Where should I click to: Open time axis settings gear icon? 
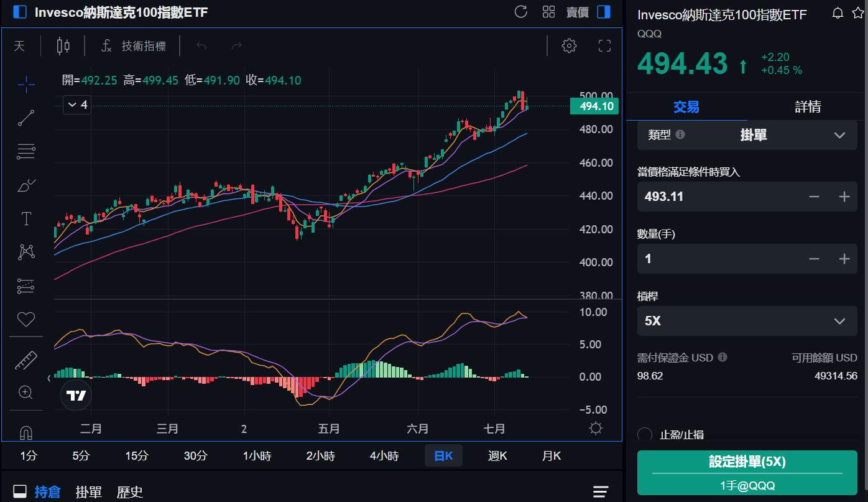click(596, 428)
